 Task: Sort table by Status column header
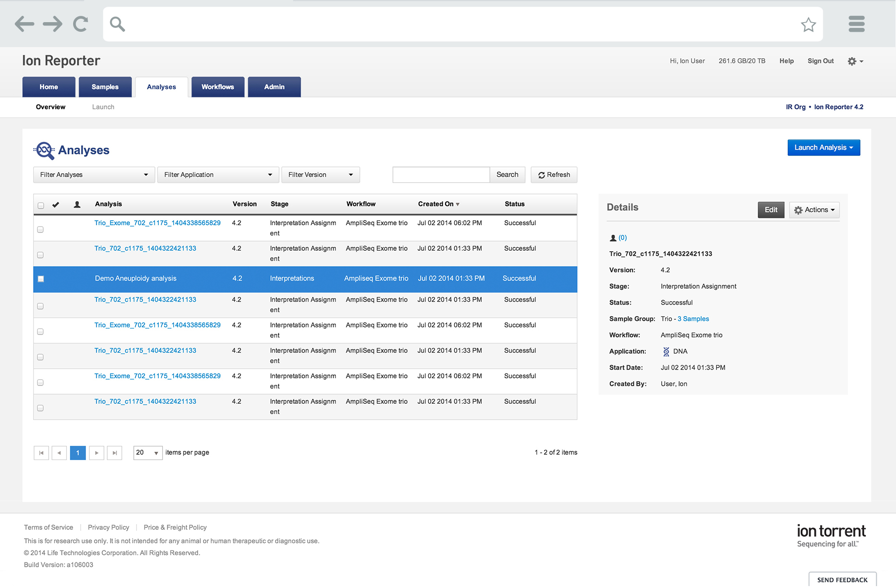pos(514,204)
